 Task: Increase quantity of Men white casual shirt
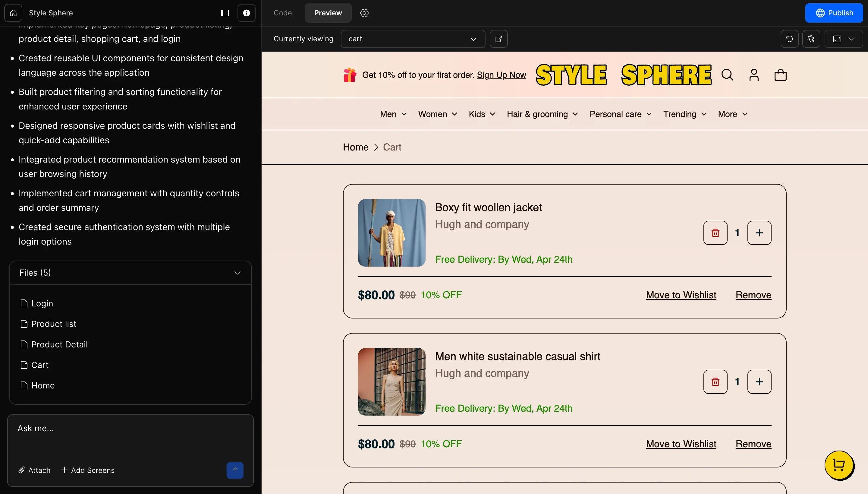coord(759,382)
